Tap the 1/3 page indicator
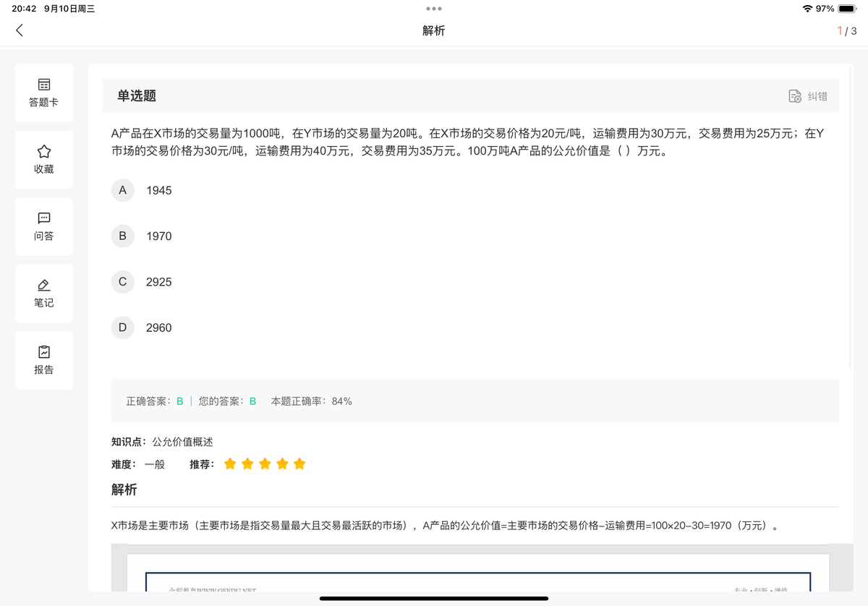 click(846, 30)
